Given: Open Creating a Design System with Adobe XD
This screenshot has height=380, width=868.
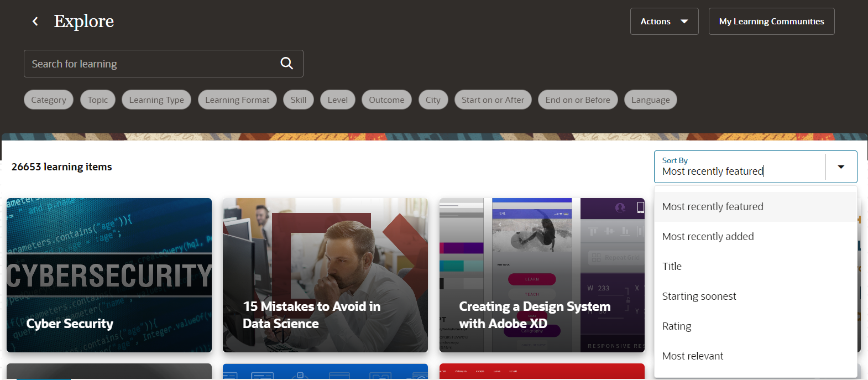Looking at the screenshot, I should (542, 275).
